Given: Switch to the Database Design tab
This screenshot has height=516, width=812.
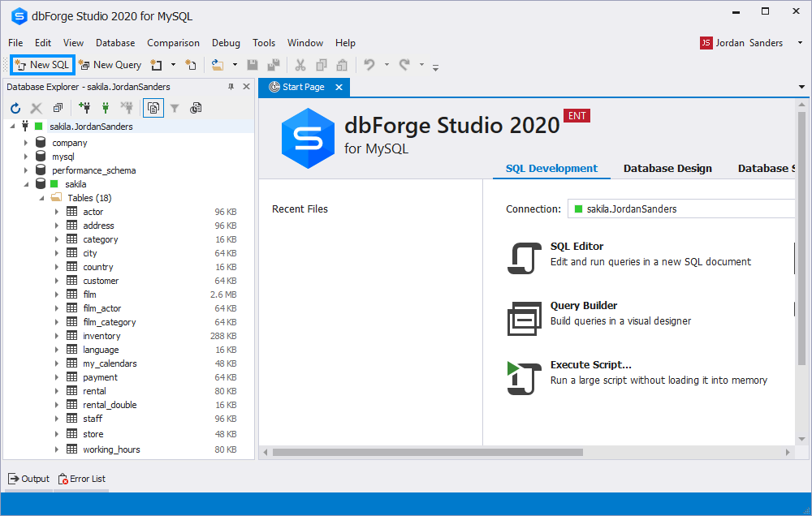Looking at the screenshot, I should [x=667, y=168].
